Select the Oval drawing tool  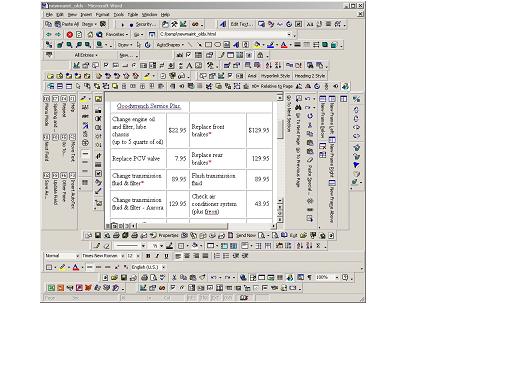pos(217,45)
